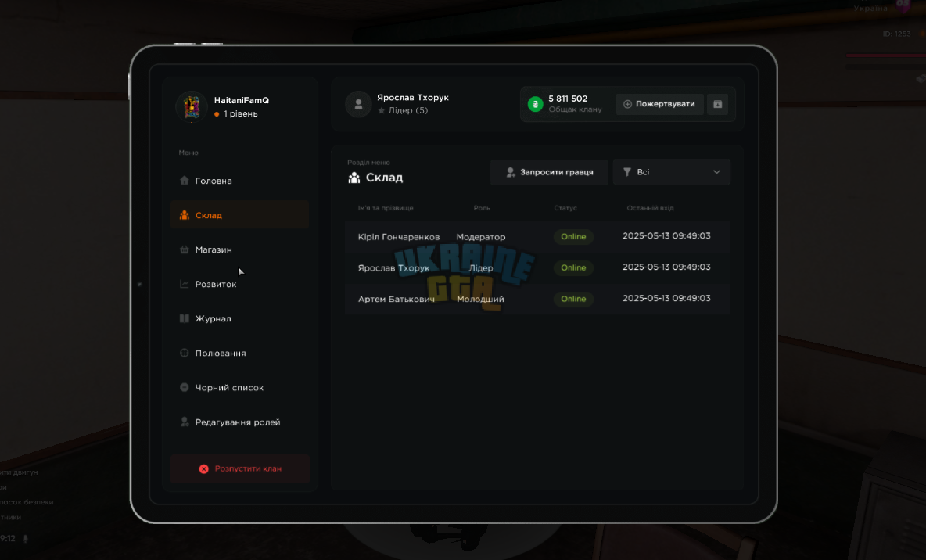
Task: Click the Статус column header
Action: point(565,208)
